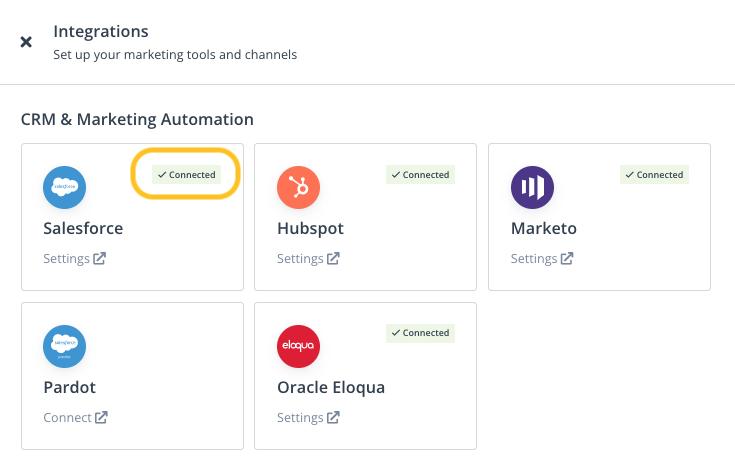The image size is (735, 463).
Task: Click the red Oracle Eloqua logo
Action: pyautogui.click(x=298, y=346)
